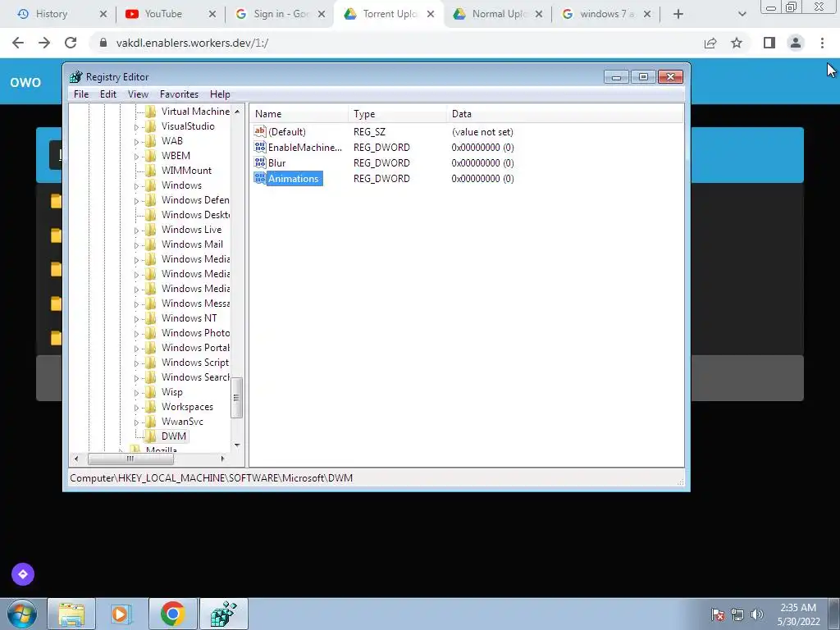This screenshot has width=840, height=630.
Task: Click the Wisp folder icon
Action: click(x=151, y=392)
